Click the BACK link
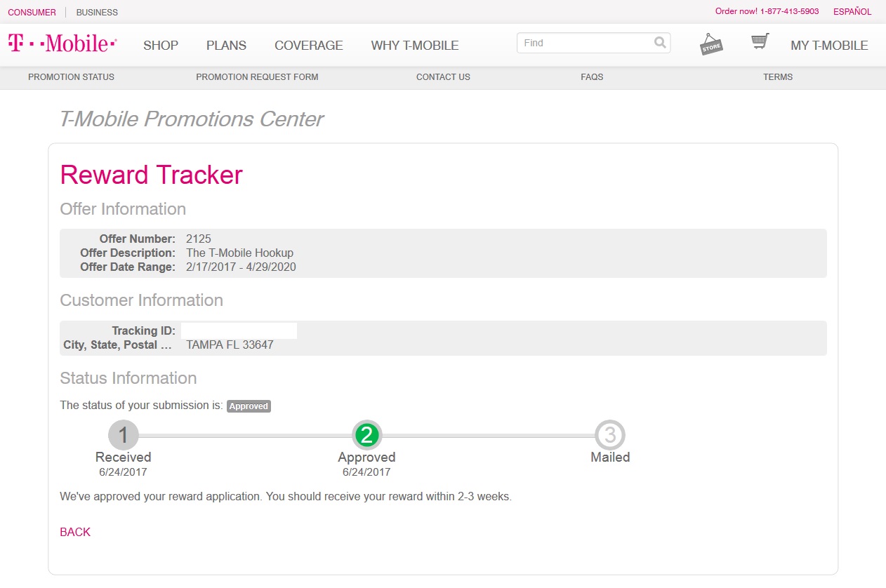The height and width of the screenshot is (588, 886). pyautogui.click(x=75, y=532)
